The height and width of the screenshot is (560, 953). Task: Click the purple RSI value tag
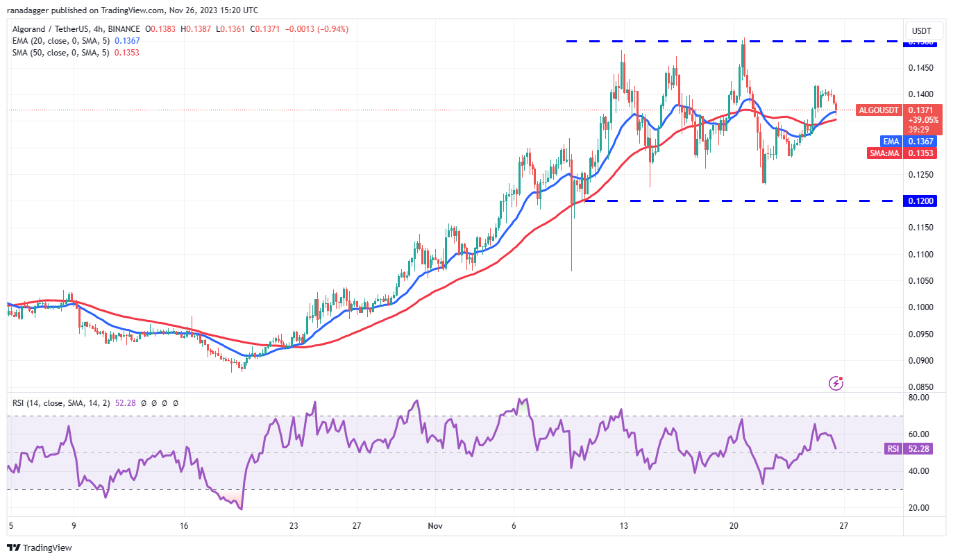coord(893,448)
